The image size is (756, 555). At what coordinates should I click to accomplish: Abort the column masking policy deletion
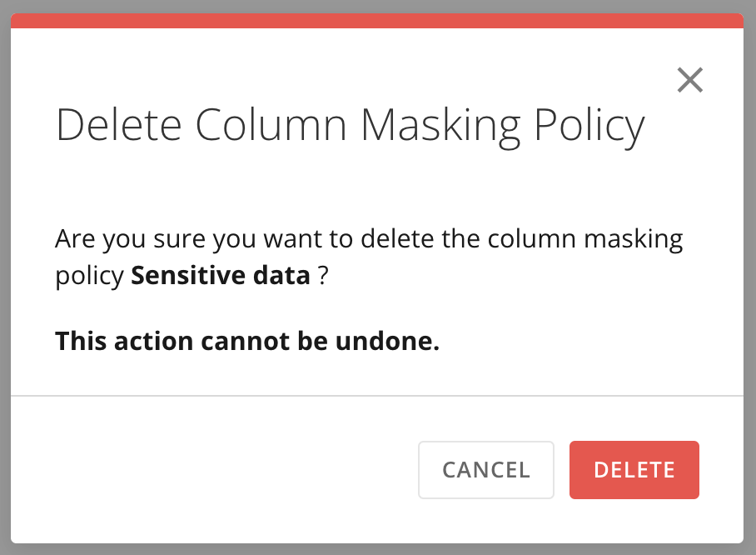click(x=485, y=469)
